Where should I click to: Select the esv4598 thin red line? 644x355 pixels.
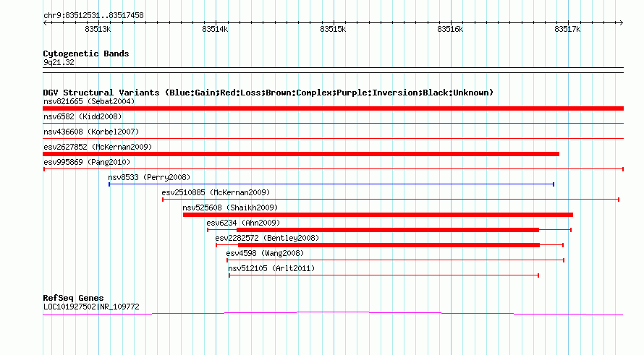pos(396,260)
